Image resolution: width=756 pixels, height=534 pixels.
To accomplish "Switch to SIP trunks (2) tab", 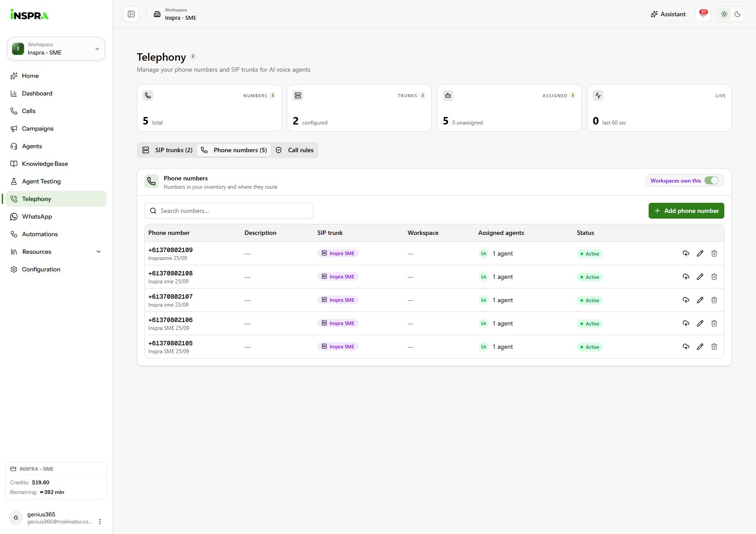I will point(167,150).
